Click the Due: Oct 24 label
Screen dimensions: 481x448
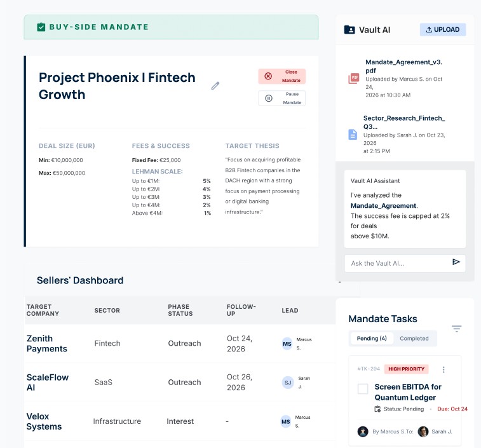452,409
